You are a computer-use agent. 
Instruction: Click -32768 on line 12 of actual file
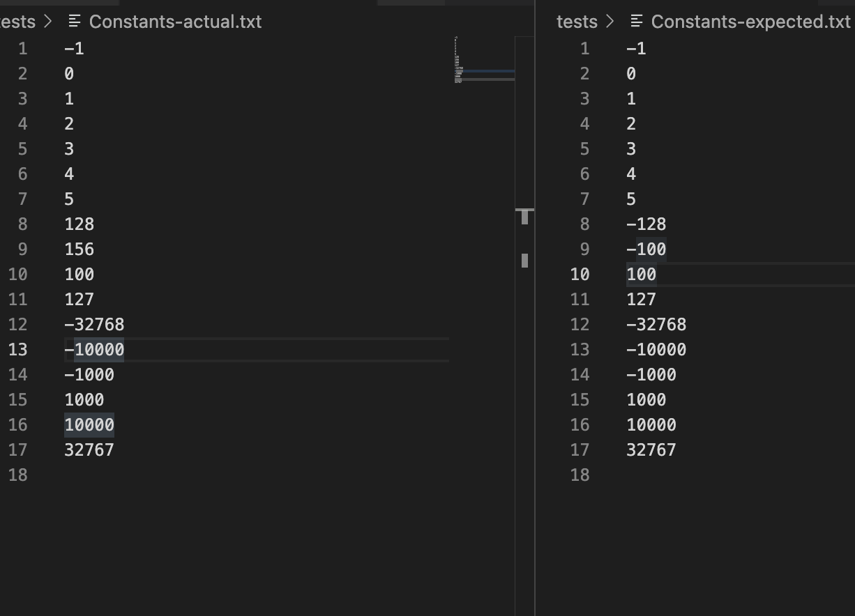coord(94,324)
